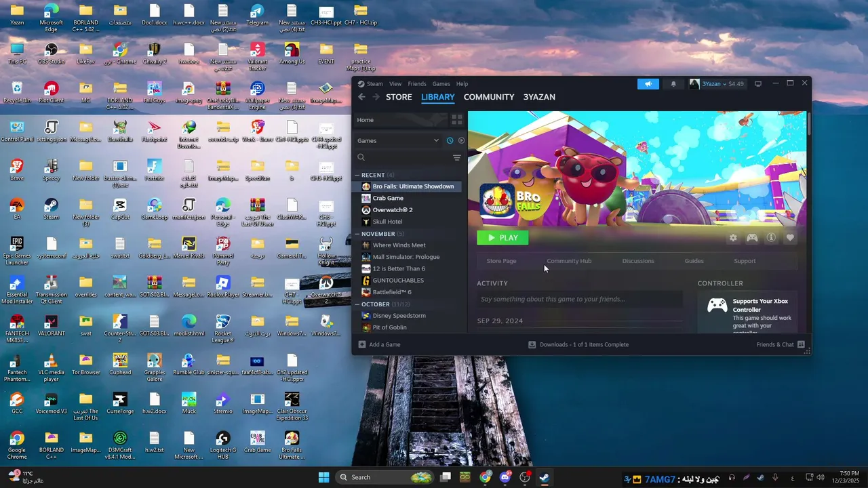
Task: Select Logitech G HUB desktop icon
Action: [x=222, y=446]
